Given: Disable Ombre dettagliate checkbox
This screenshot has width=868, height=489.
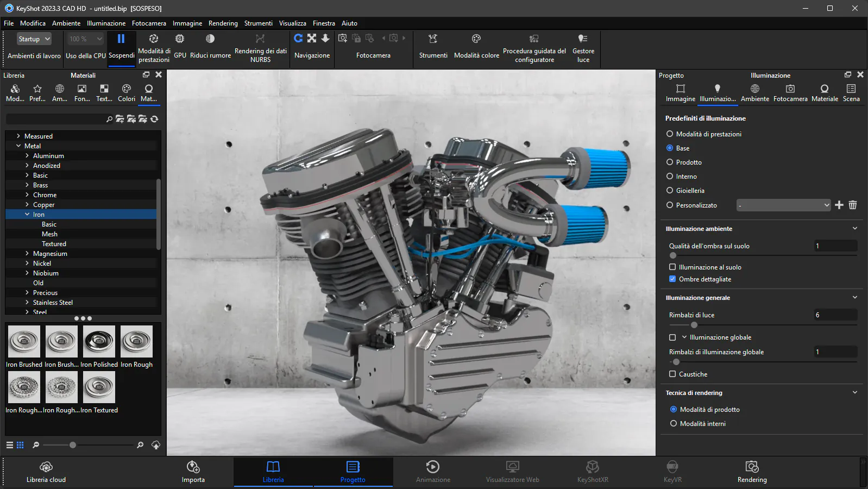Looking at the screenshot, I should click(x=672, y=279).
